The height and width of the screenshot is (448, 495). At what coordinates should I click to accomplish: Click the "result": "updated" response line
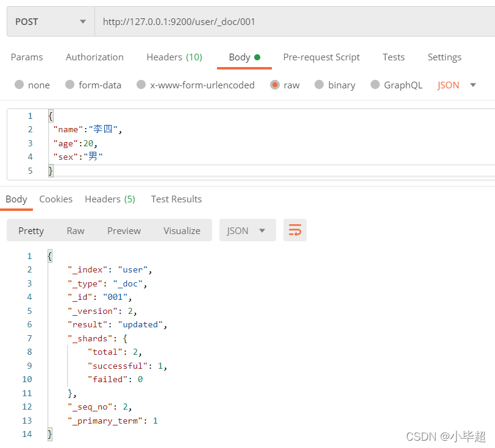coord(117,324)
